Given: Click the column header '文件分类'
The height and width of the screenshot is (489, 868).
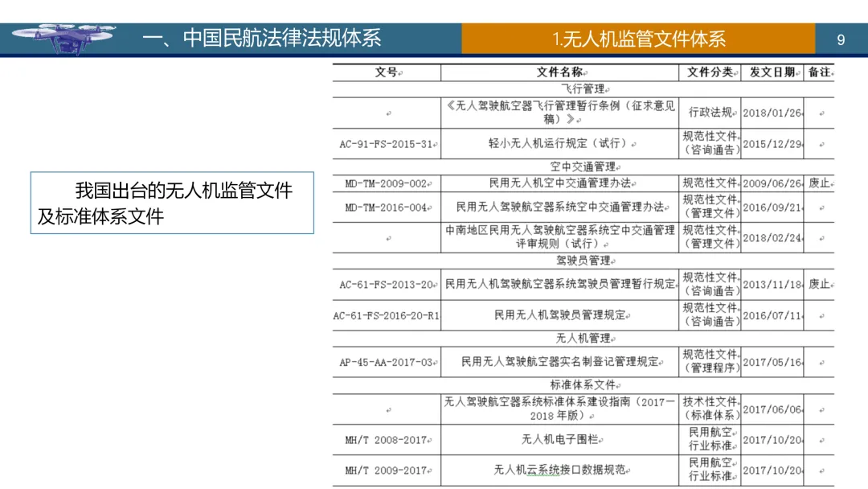Looking at the screenshot, I should pyautogui.click(x=710, y=72).
